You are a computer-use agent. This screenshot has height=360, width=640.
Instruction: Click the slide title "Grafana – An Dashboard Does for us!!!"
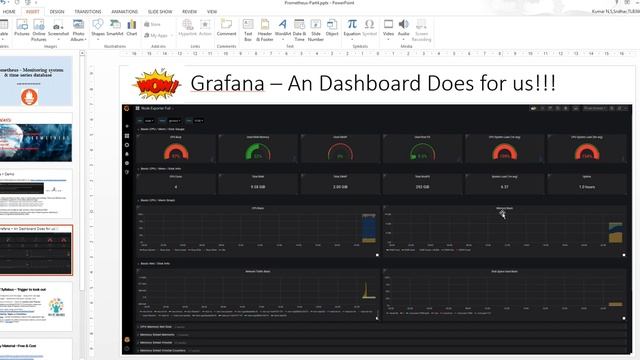373,84
